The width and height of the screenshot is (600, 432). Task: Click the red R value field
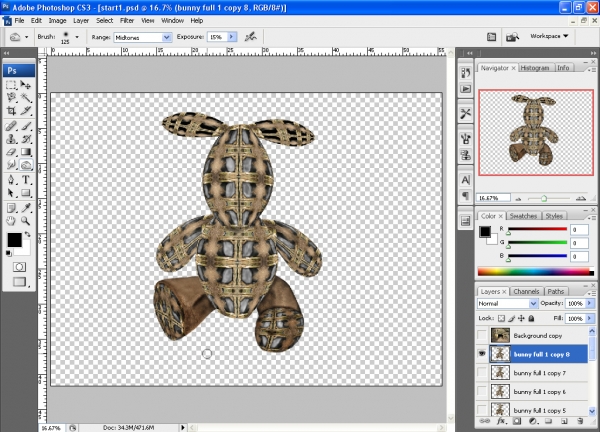pos(579,230)
